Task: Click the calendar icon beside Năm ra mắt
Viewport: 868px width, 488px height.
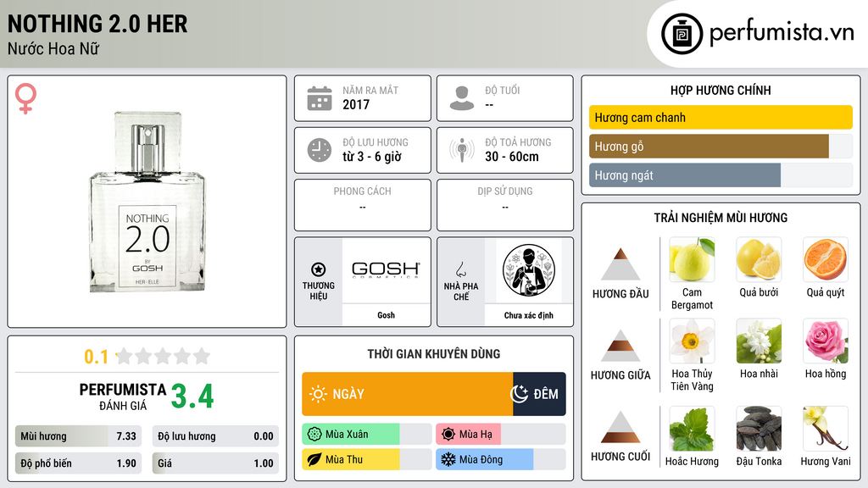Action: (x=320, y=98)
